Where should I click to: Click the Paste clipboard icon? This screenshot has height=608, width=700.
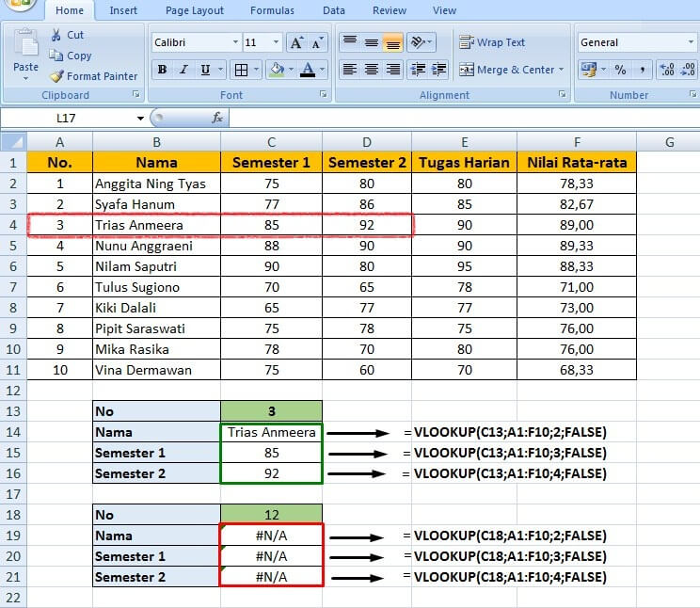pos(26,44)
